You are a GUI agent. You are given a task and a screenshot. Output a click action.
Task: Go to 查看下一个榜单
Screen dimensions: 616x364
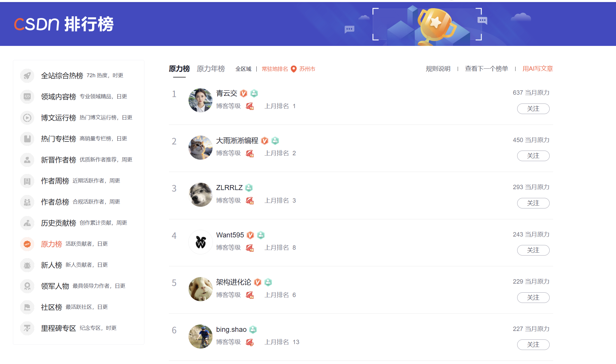(486, 69)
